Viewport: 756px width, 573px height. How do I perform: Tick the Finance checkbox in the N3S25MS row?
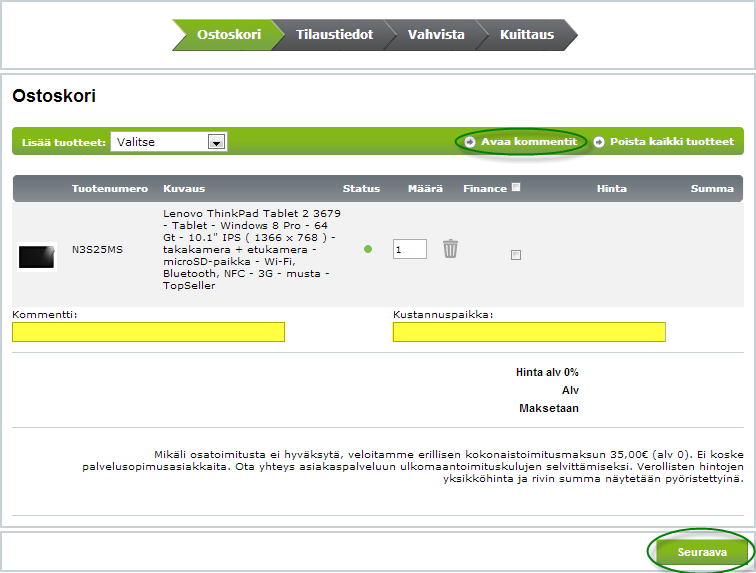click(516, 255)
